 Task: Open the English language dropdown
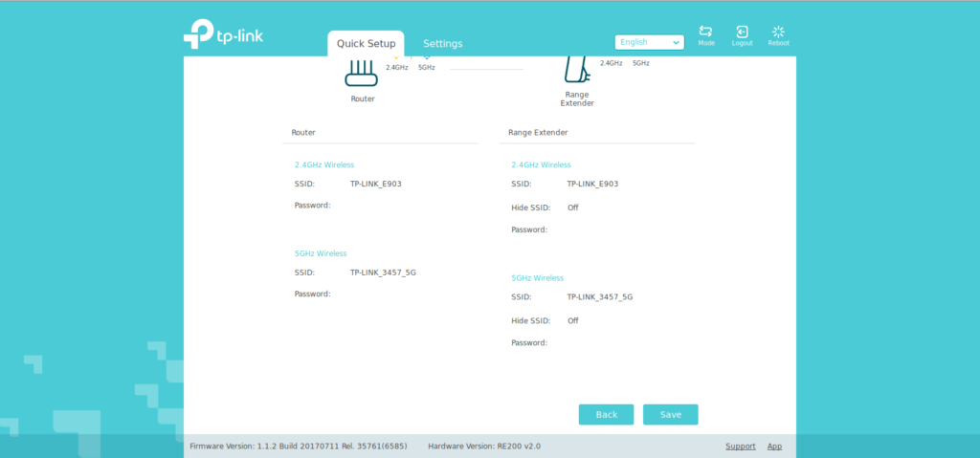pos(649,42)
